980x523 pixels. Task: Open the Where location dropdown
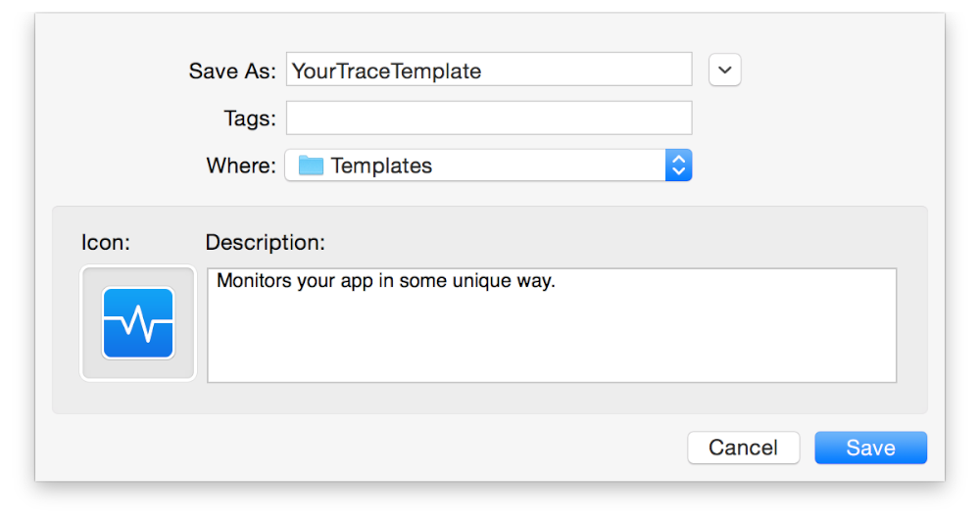click(488, 166)
